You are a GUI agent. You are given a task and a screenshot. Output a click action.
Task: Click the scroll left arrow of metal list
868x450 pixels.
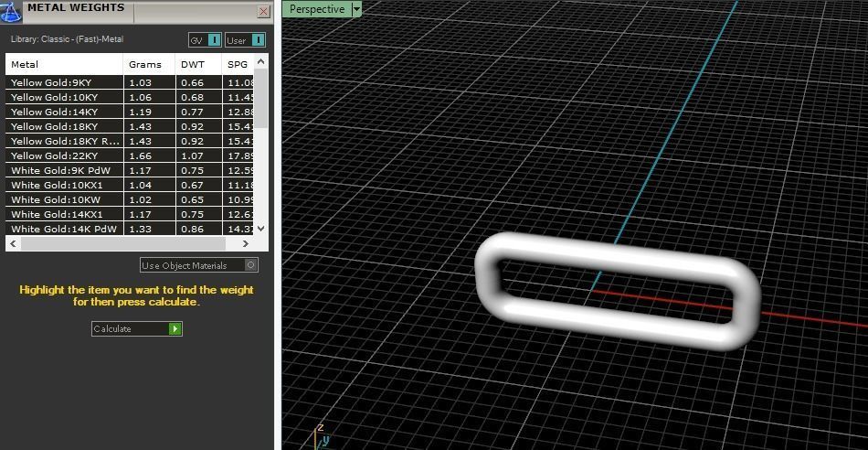(x=14, y=243)
